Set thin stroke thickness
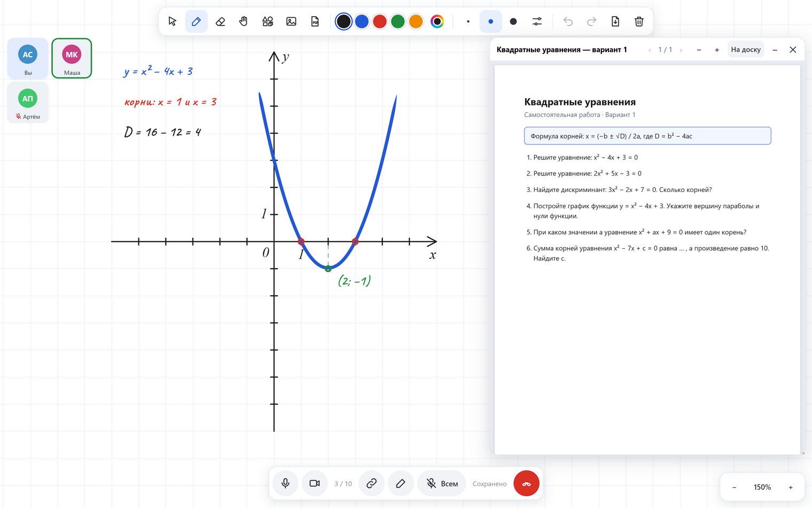 tap(468, 21)
